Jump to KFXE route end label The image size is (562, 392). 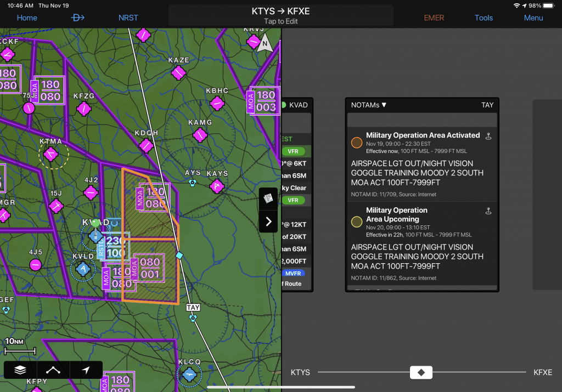[543, 372]
